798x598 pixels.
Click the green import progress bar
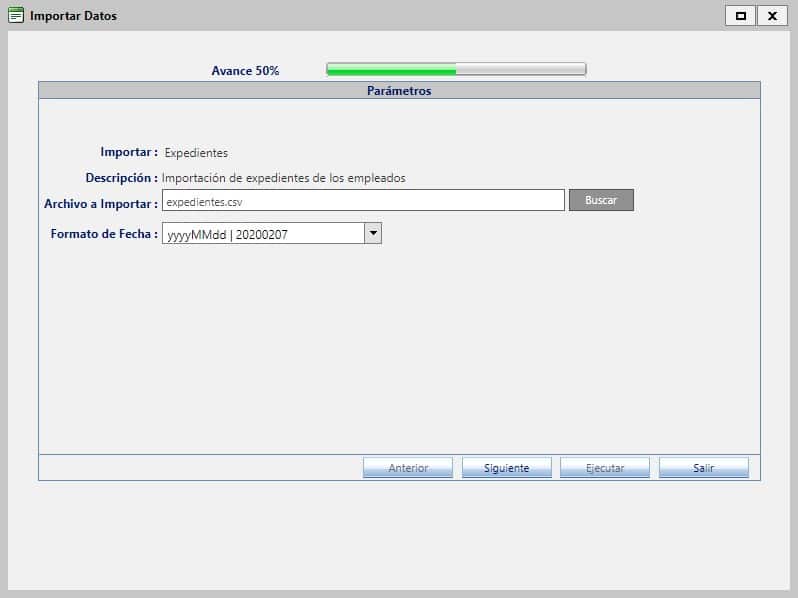tap(456, 70)
